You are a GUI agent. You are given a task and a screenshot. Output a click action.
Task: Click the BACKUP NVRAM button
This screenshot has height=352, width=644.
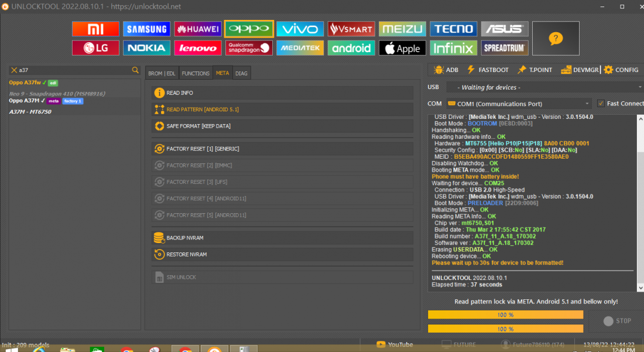point(283,238)
